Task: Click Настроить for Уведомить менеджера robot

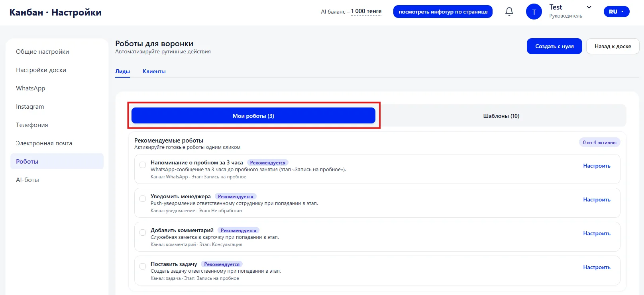Action: click(x=597, y=199)
